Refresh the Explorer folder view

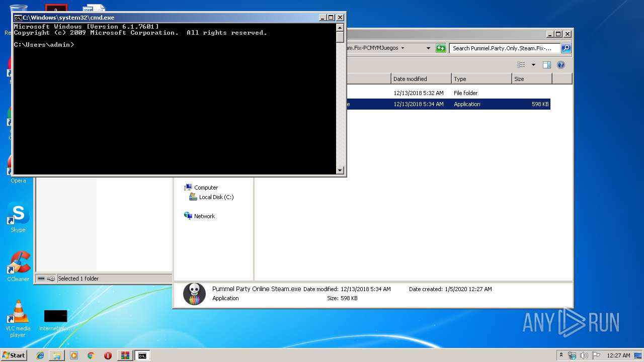(441, 48)
